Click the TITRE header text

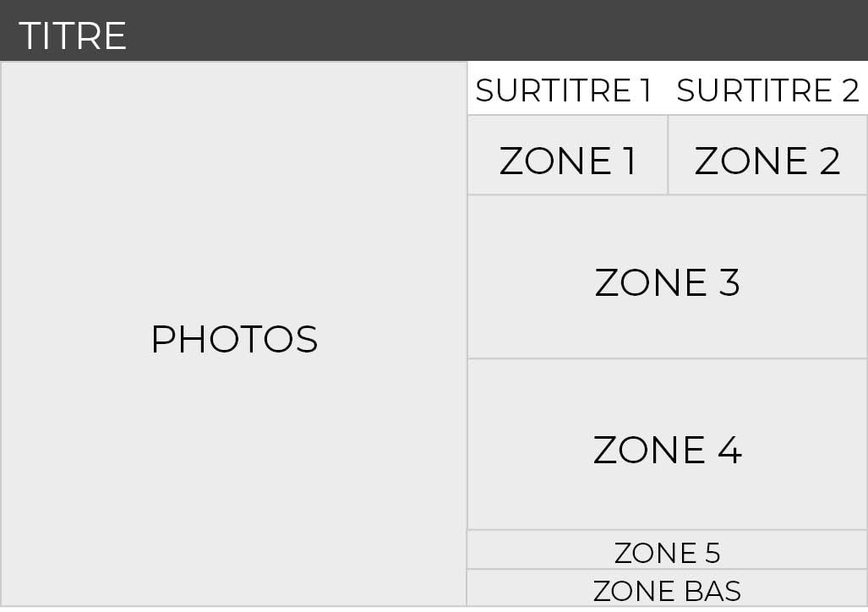[73, 36]
